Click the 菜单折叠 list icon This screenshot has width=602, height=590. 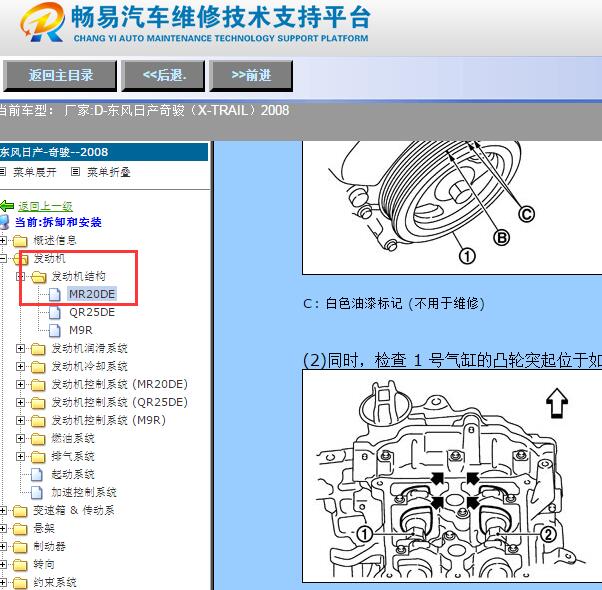click(75, 172)
